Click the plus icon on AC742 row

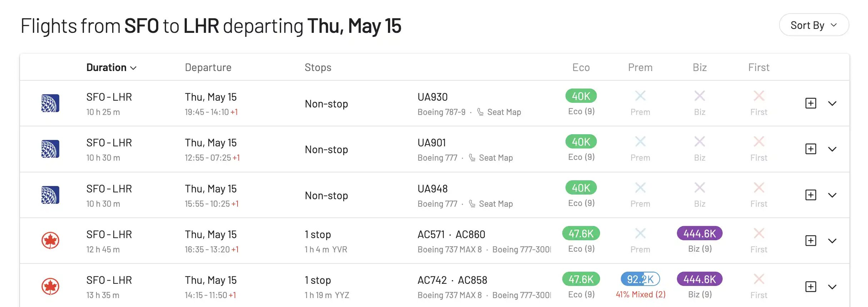[810, 287]
